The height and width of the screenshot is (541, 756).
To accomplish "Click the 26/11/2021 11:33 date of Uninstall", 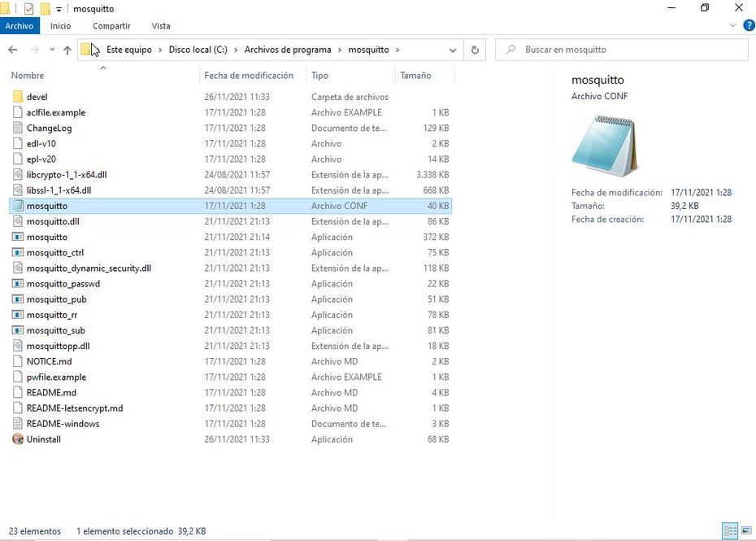I will point(237,439).
